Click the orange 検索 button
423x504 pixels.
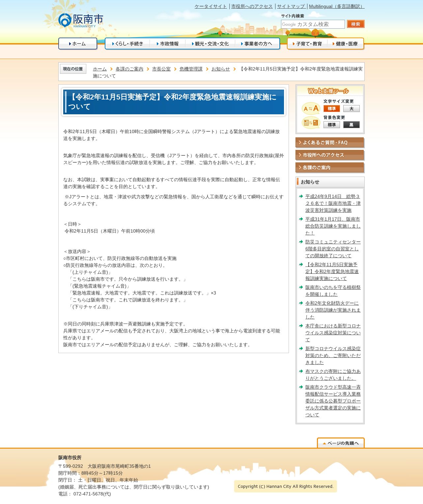[x=355, y=24]
